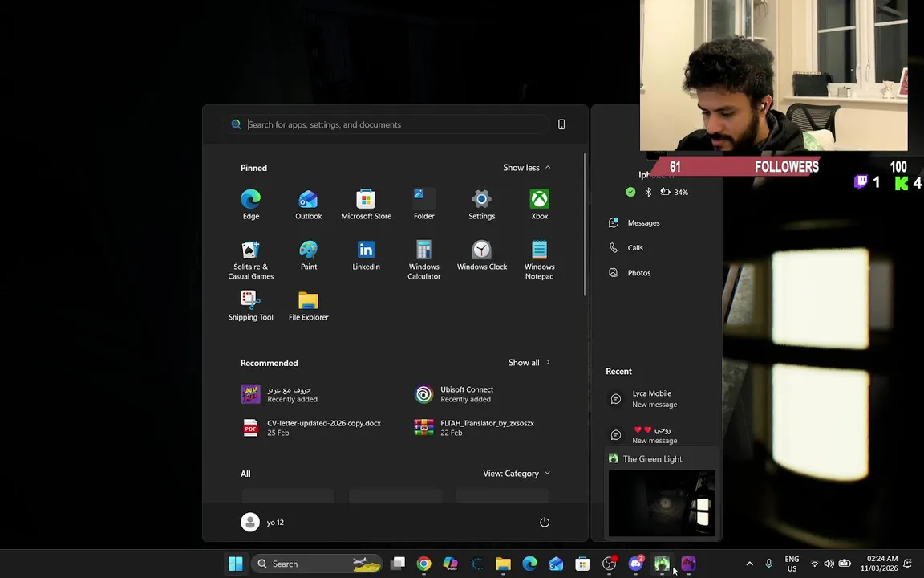Screen dimensions: 924x578
Task: Open Discord from the taskbar
Action: click(635, 564)
